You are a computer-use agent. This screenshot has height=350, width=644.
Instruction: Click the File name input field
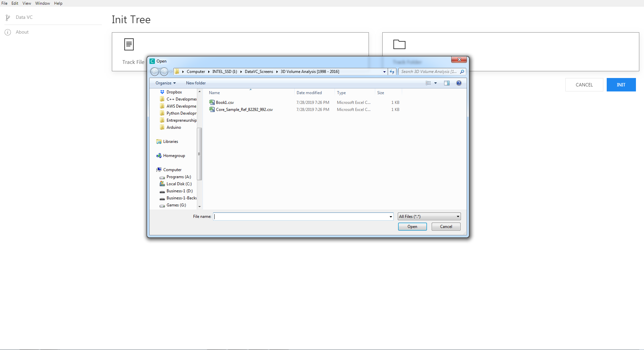tap(301, 217)
